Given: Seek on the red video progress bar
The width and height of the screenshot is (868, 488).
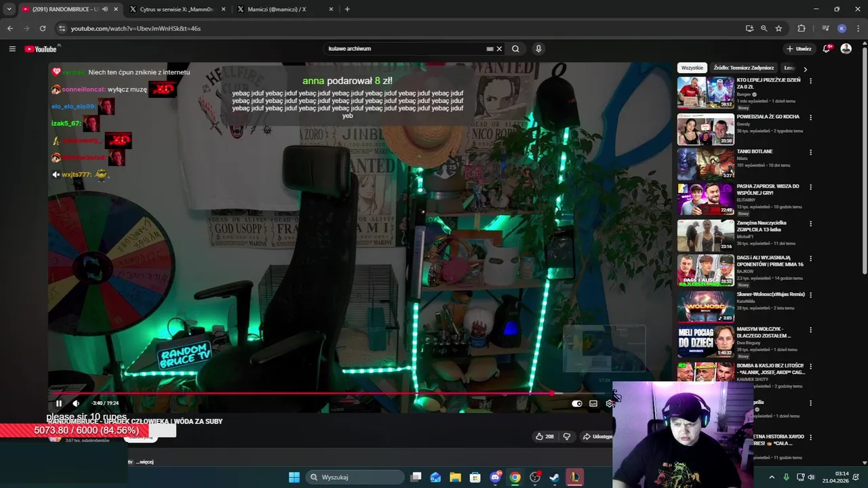Looking at the screenshot, I should [x=303, y=393].
